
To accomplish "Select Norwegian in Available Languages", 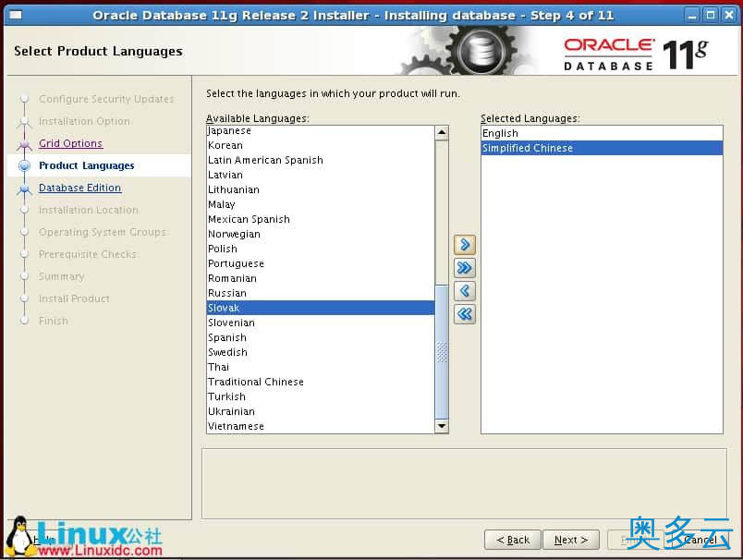I will pos(321,234).
